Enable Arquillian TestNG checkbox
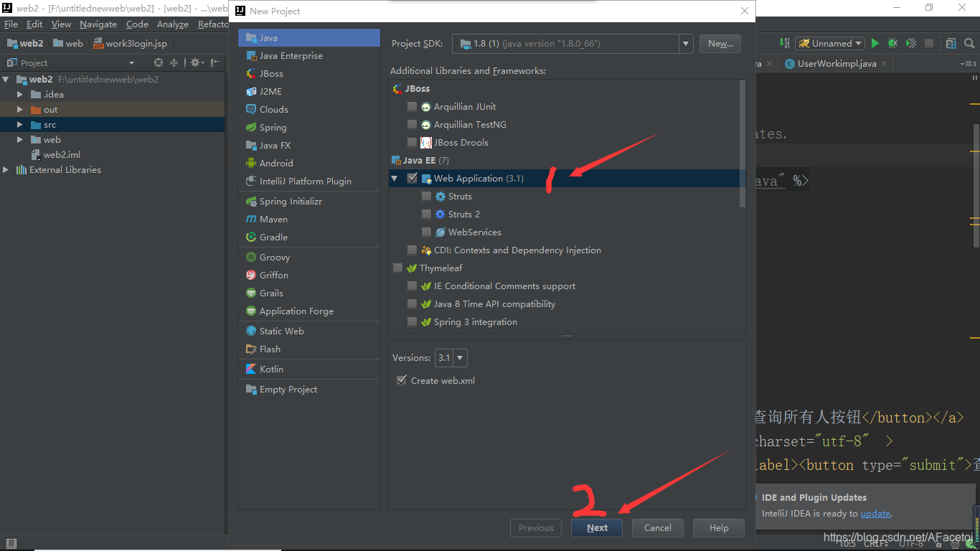This screenshot has height=551, width=980. click(412, 124)
